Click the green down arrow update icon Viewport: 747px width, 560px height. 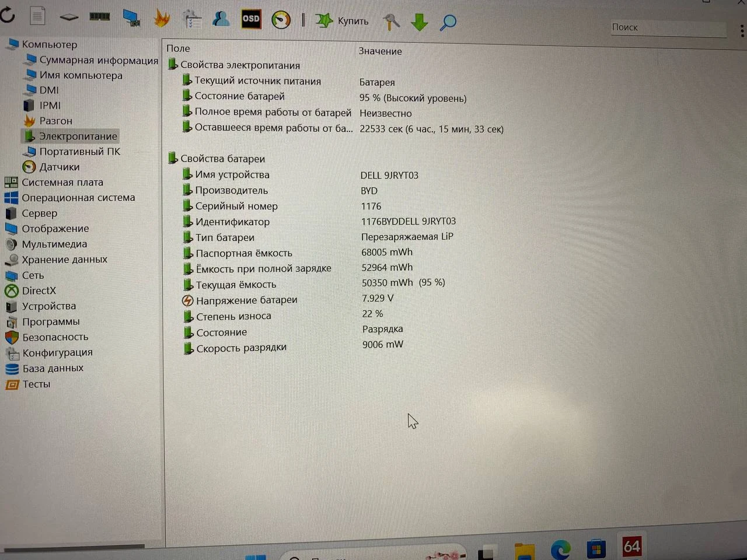click(x=420, y=22)
